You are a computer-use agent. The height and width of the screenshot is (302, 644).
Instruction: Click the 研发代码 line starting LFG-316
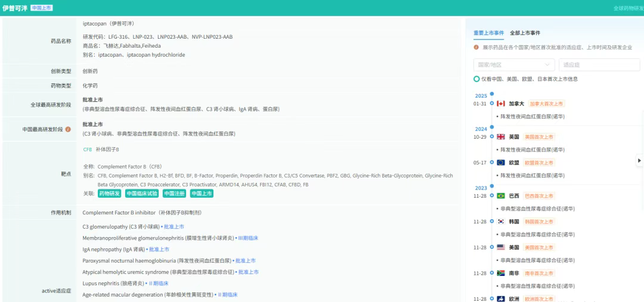click(157, 36)
